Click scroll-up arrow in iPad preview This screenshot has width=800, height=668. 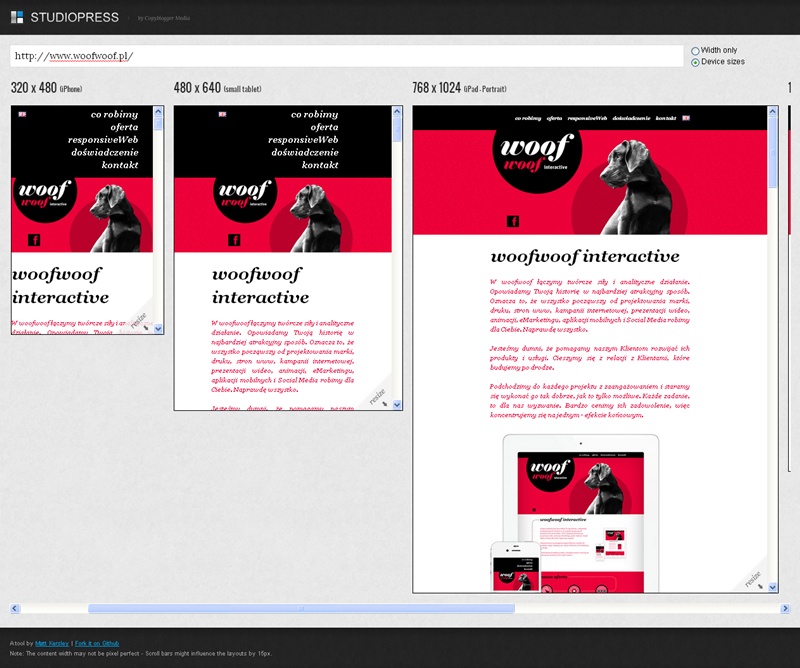[772, 112]
